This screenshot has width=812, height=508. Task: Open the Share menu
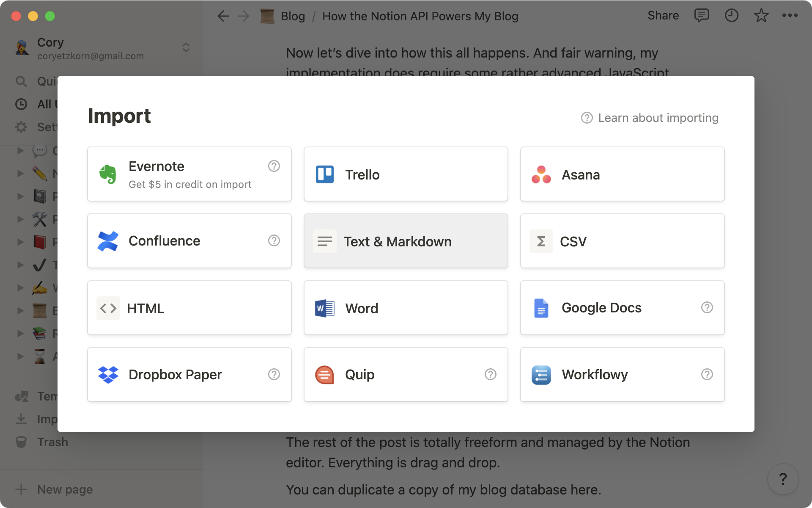[663, 16]
